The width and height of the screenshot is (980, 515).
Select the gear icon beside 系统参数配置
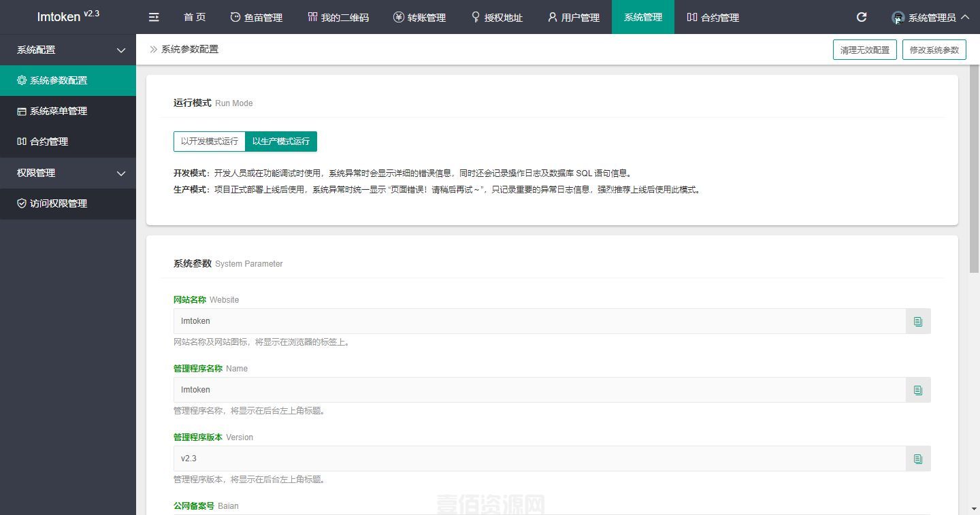tap(22, 80)
